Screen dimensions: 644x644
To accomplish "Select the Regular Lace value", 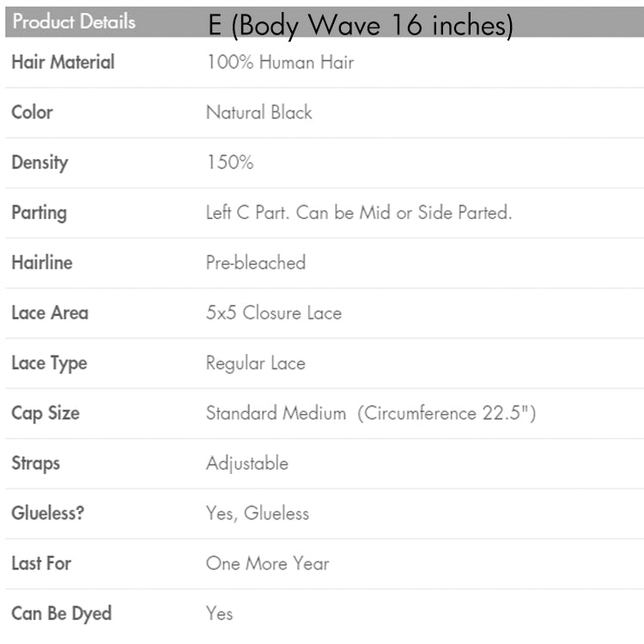I will pos(256,364).
